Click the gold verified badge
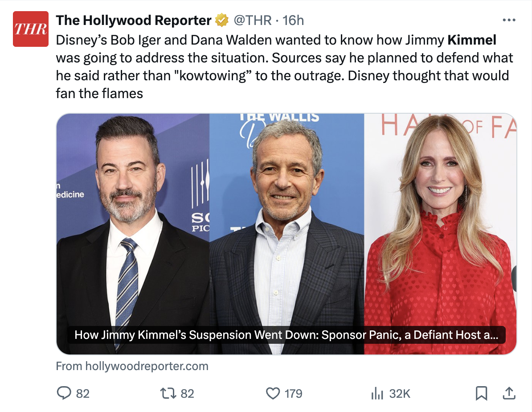Viewport: 532px width, 412px height. pos(222,21)
